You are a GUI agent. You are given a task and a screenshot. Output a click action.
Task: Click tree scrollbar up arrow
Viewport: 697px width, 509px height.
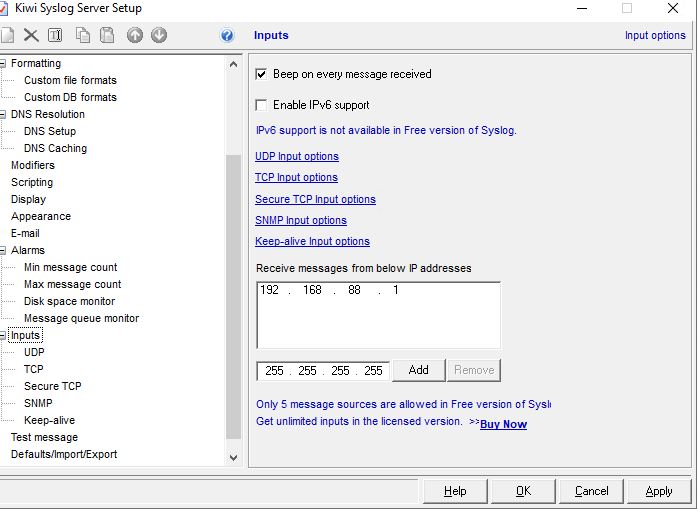pyautogui.click(x=233, y=64)
